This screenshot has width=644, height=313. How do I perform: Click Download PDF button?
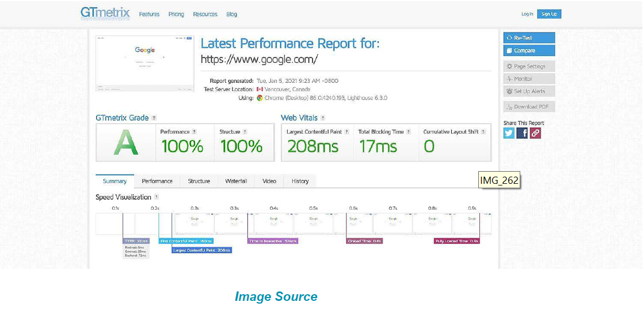pyautogui.click(x=529, y=107)
